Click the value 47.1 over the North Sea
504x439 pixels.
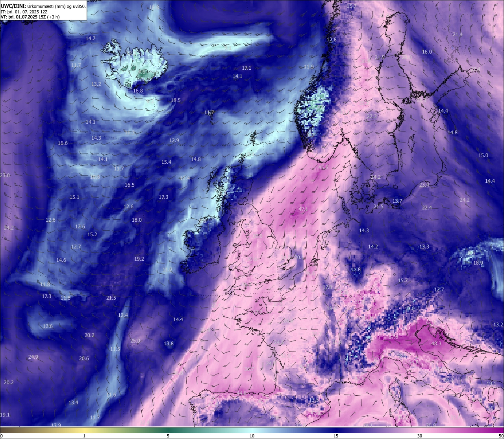(x=303, y=209)
